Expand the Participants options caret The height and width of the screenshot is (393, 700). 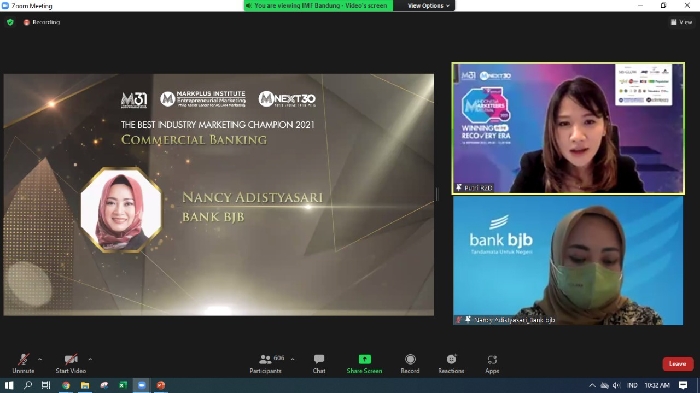[292, 359]
